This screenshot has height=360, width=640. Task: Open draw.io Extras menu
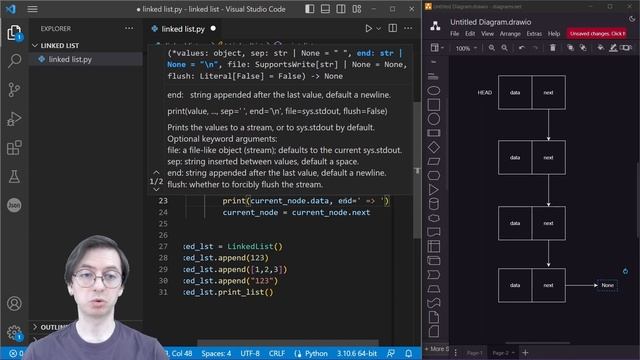coord(534,34)
